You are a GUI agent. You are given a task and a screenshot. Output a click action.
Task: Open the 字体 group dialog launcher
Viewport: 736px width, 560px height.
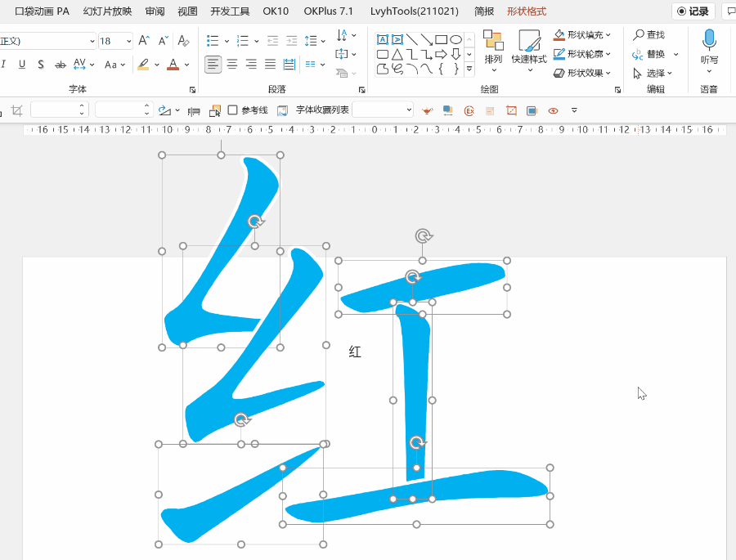[192, 90]
